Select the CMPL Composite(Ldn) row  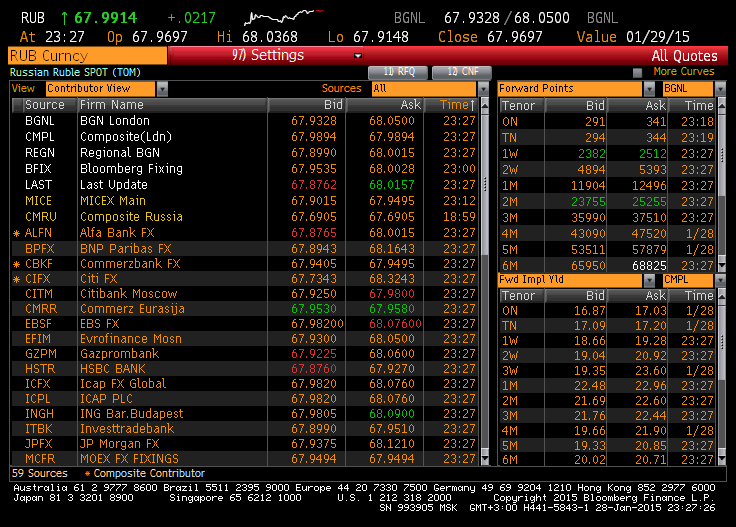[245, 137]
